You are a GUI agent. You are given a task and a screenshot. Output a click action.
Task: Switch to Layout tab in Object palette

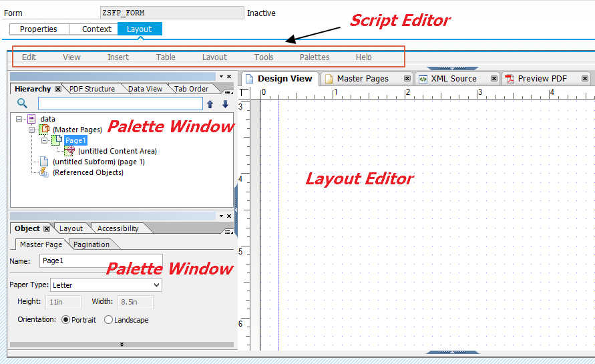pyautogui.click(x=71, y=228)
